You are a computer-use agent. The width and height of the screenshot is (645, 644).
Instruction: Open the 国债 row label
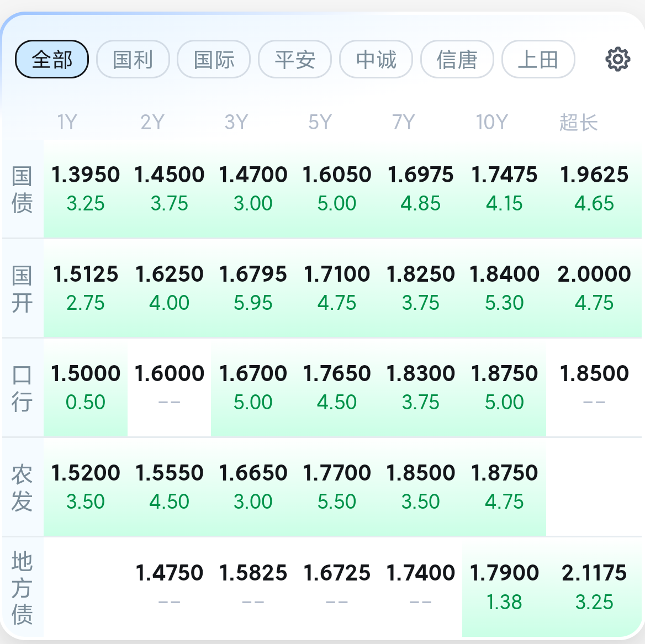tap(22, 189)
